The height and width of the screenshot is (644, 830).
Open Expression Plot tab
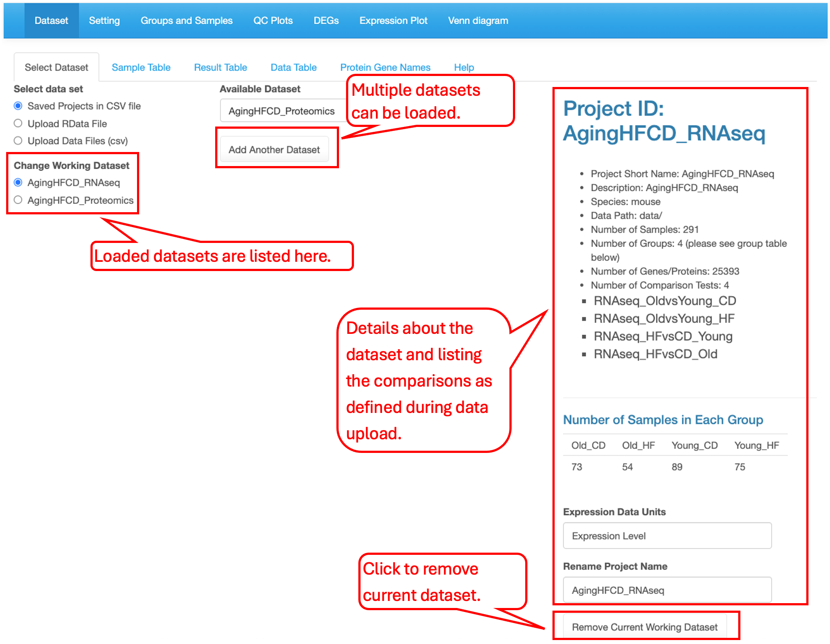point(393,21)
